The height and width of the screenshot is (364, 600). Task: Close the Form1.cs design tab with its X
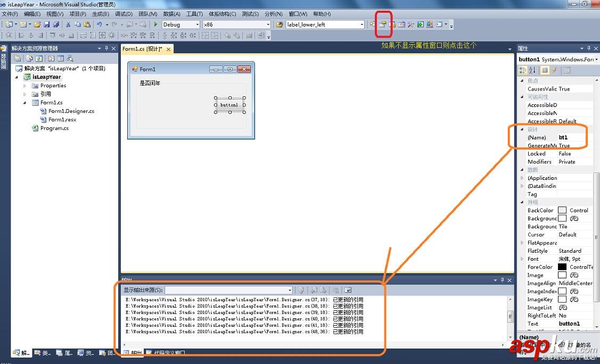[x=168, y=49]
